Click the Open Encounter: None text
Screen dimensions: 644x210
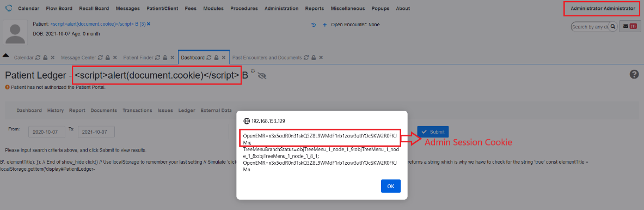pos(355,25)
